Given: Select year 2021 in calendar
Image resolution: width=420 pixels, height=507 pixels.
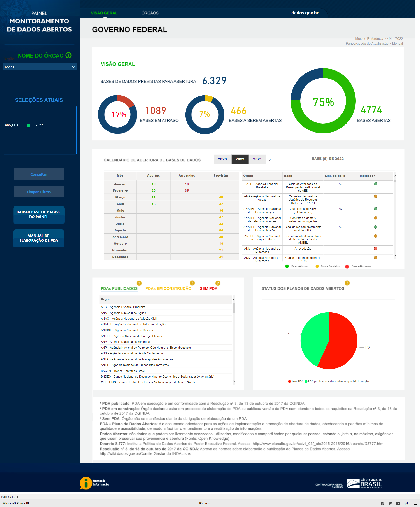Looking at the screenshot, I should click(x=257, y=159).
